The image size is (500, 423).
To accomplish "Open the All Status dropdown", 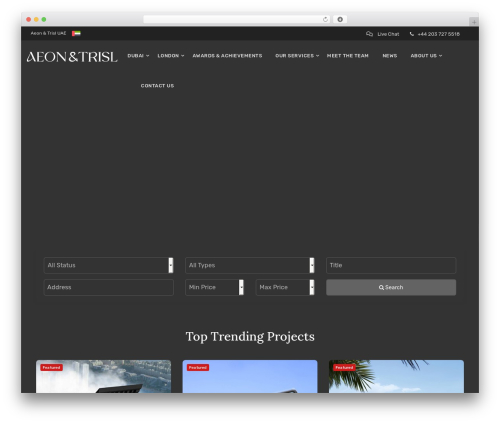I will point(108,265).
